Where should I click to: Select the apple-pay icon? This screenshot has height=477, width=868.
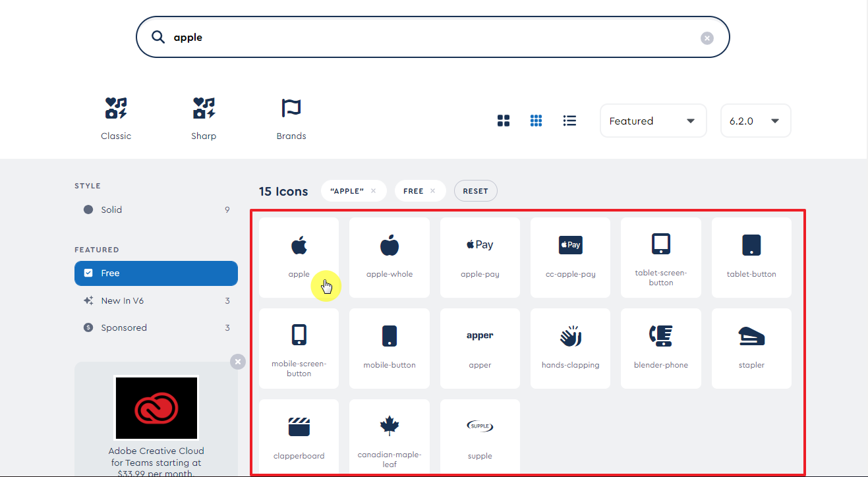pyautogui.click(x=480, y=257)
